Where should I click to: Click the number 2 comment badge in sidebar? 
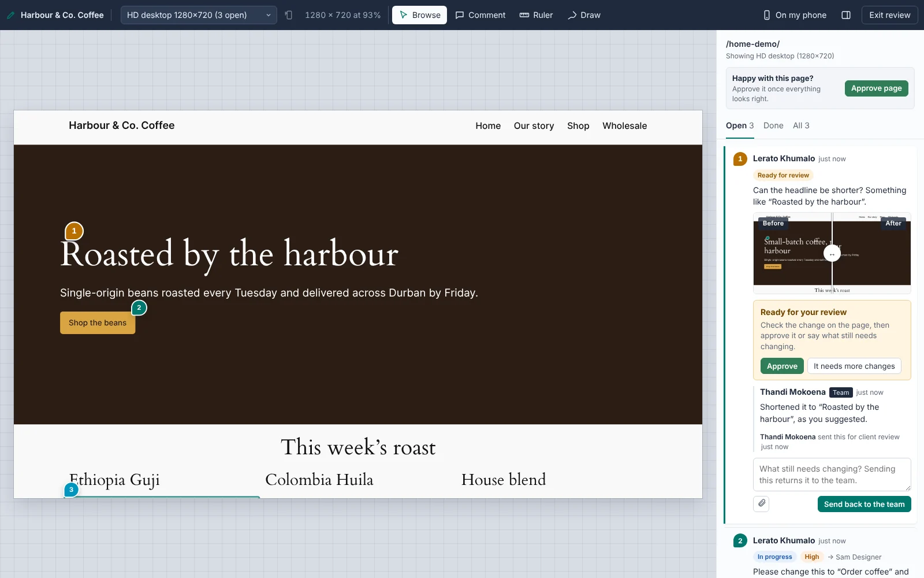(x=740, y=540)
